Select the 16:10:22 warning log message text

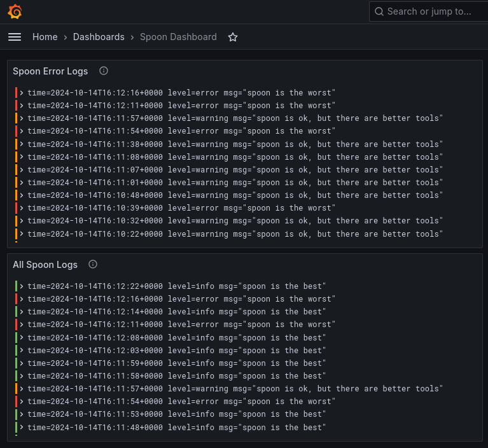pyautogui.click(x=347, y=234)
